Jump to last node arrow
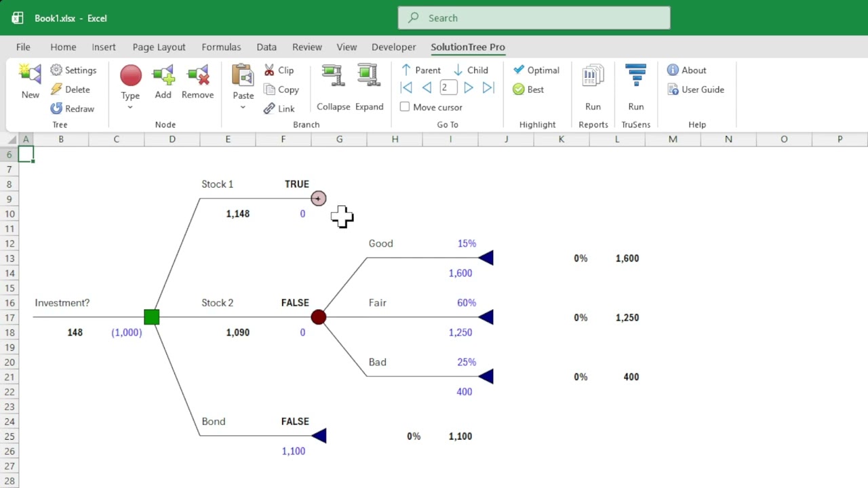Screen dimensions: 868x488 [x=488, y=87]
